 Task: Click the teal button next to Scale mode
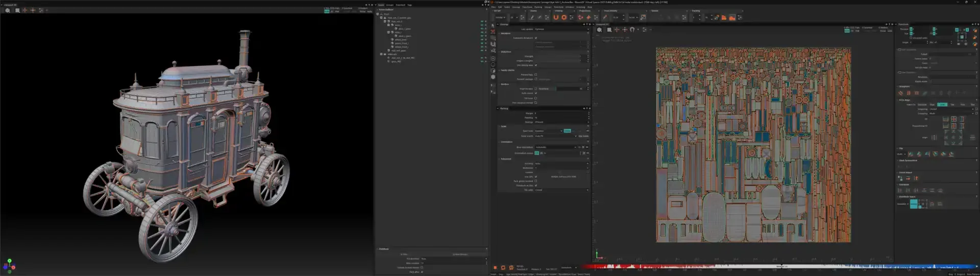[x=567, y=131]
